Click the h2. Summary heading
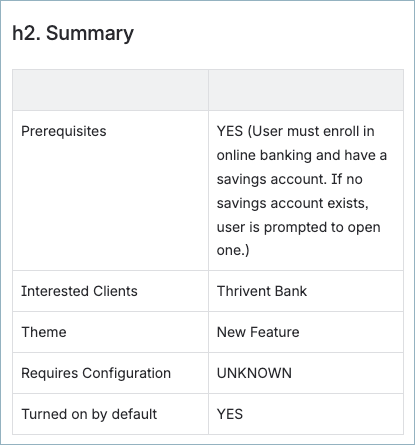Screen dimensions: 415x445 coord(73,33)
